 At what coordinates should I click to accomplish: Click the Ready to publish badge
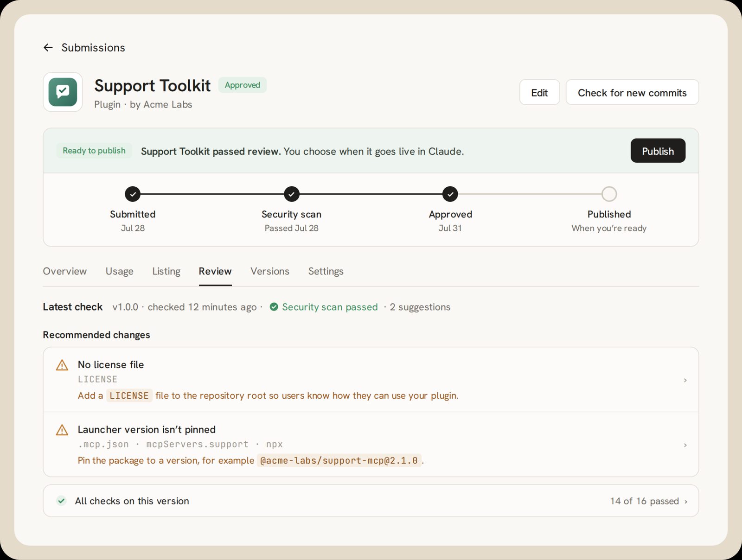[94, 151]
